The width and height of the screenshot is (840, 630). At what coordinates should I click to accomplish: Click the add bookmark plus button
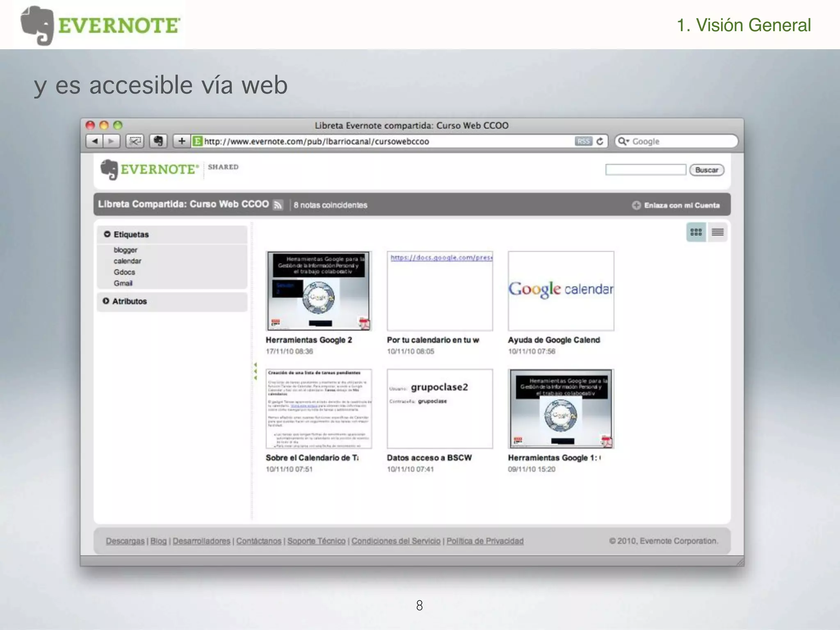coord(181,142)
